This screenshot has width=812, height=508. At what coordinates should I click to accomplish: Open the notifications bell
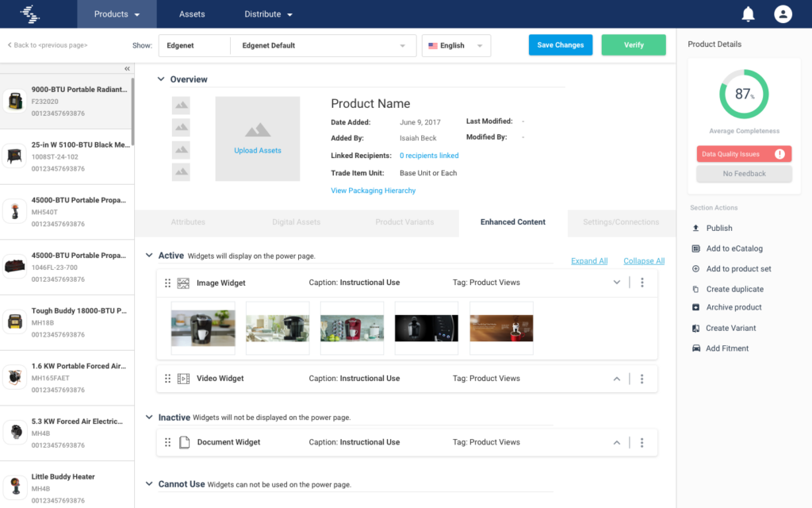point(748,14)
